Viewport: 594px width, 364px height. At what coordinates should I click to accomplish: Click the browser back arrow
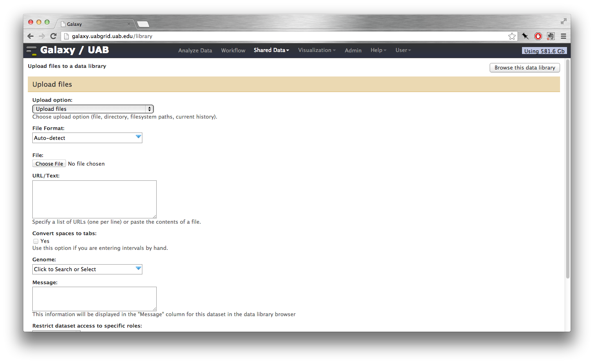pyautogui.click(x=30, y=36)
